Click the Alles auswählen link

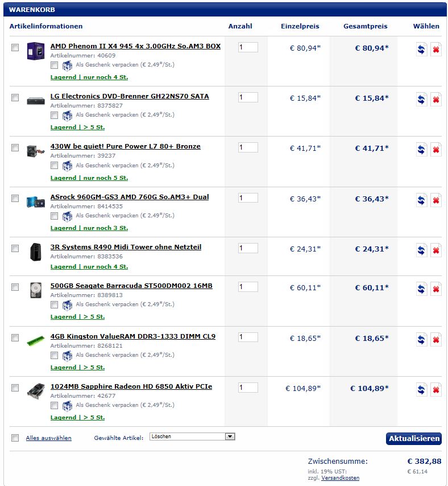click(x=48, y=438)
